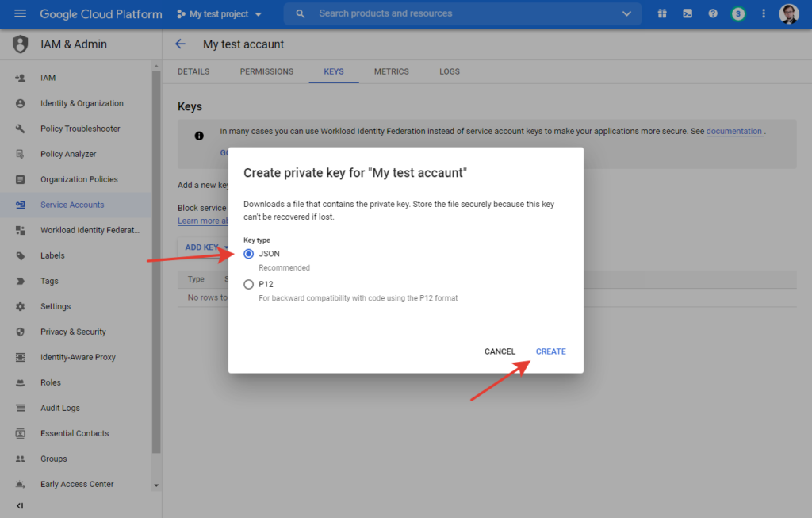This screenshot has height=518, width=812.
Task: Open the documentation link
Action: (734, 132)
